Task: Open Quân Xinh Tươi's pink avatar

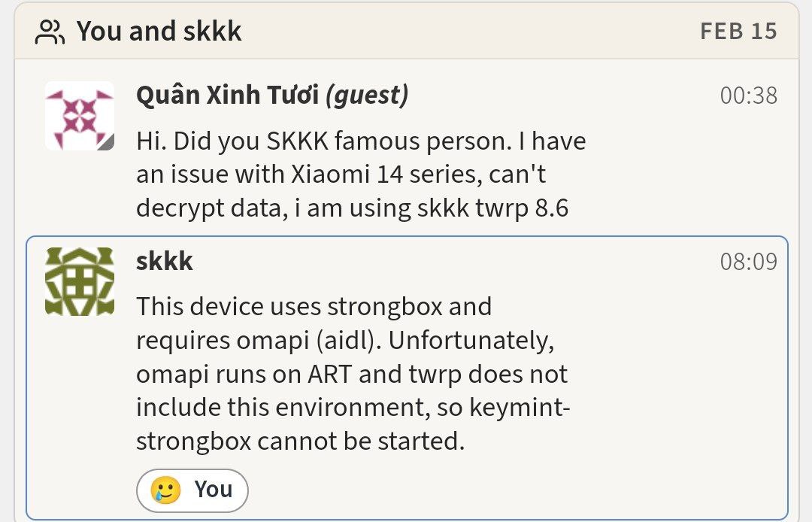Action: [x=79, y=116]
